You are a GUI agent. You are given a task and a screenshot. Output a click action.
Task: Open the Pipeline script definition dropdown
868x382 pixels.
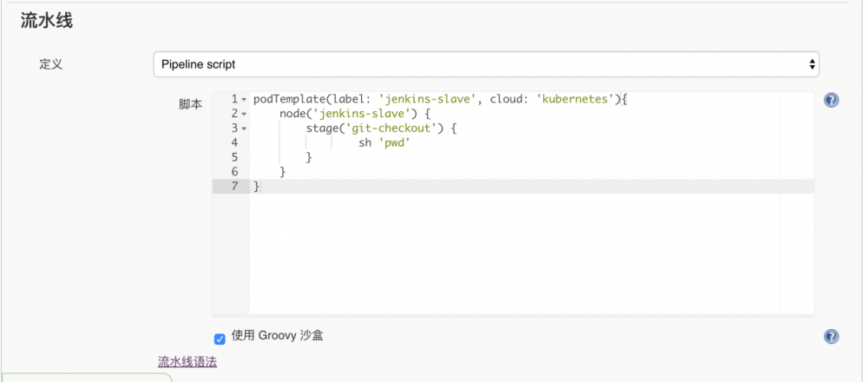[x=486, y=64]
